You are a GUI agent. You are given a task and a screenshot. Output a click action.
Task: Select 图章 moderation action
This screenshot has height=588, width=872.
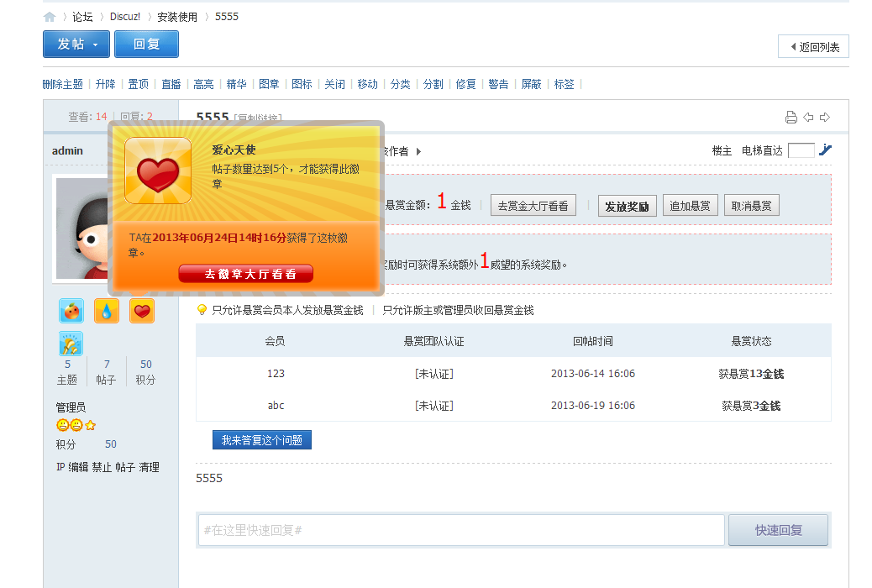click(269, 84)
